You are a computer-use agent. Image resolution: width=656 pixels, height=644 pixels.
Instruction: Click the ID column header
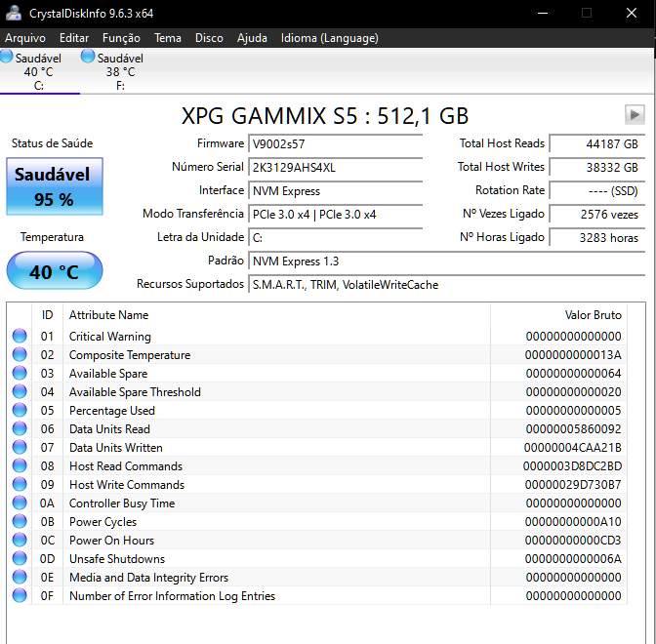[47, 315]
